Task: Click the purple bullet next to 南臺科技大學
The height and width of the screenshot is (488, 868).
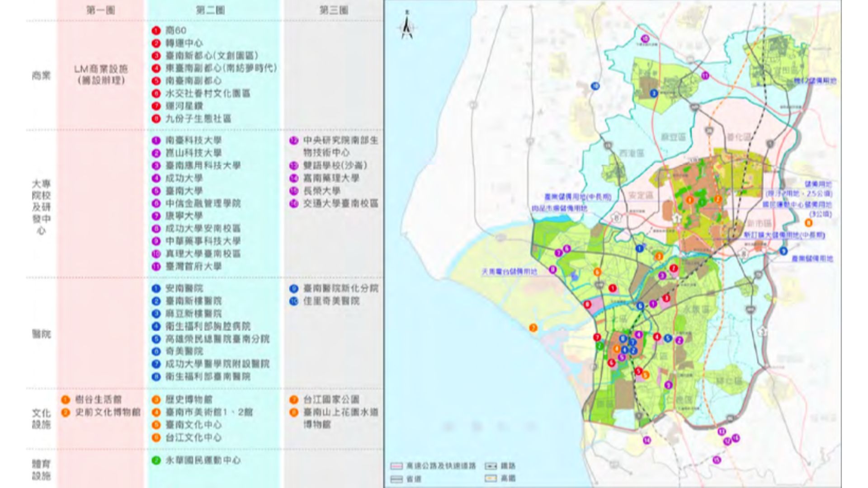Action: pos(156,141)
